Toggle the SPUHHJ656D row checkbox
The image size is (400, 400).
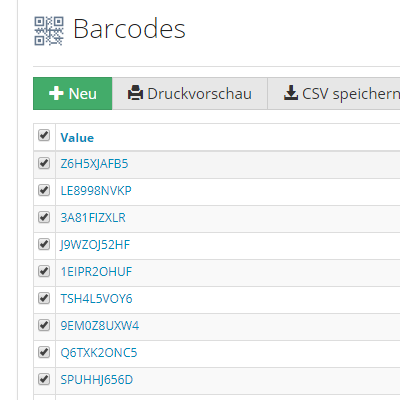click(44, 379)
